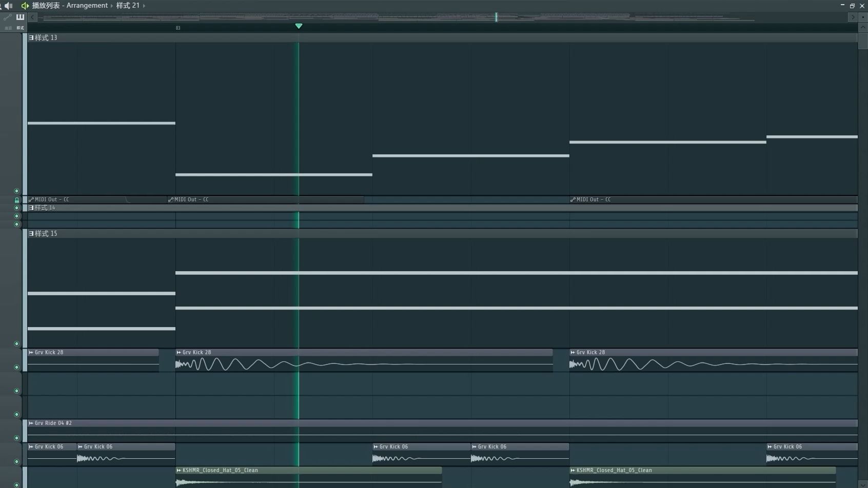Click the position indicator in the overview bar
The height and width of the screenshot is (488, 868).
click(496, 17)
